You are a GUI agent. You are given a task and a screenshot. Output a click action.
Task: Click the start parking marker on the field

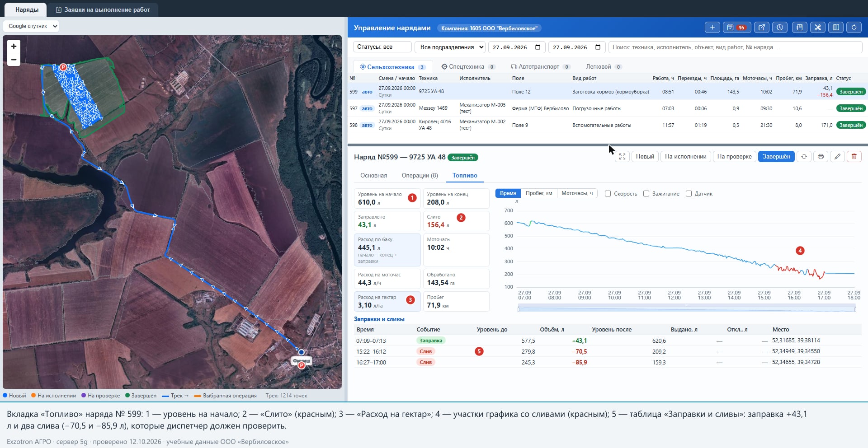point(63,67)
